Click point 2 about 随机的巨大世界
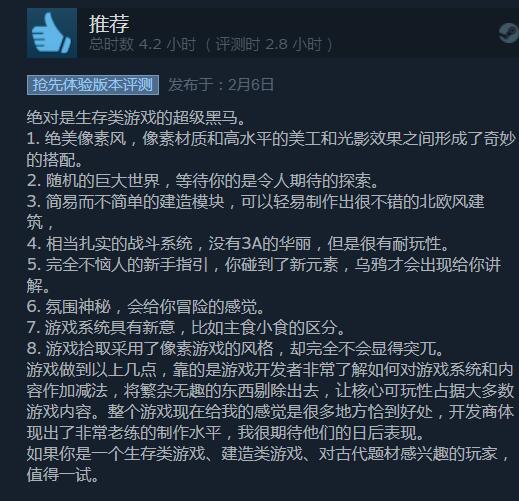 203,181
